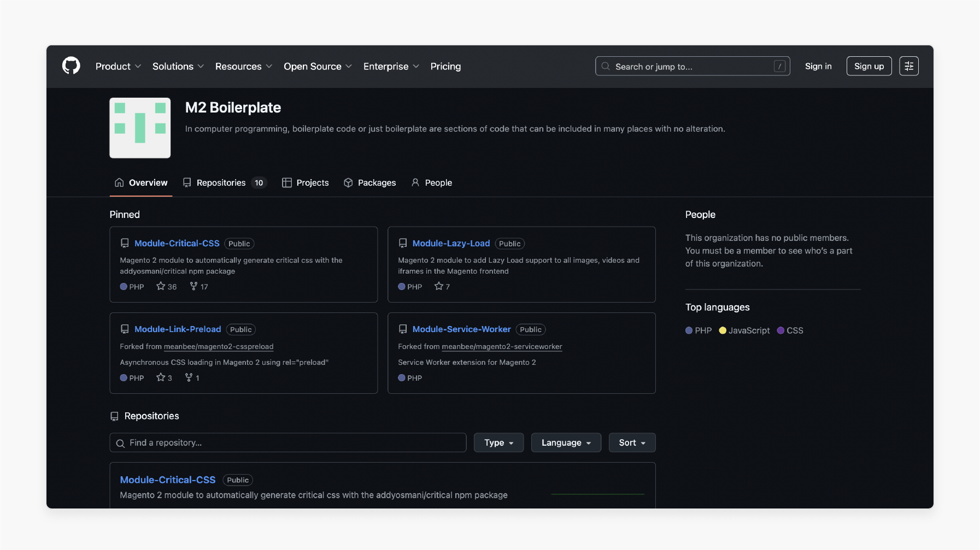Switch to the Projects tab

(305, 182)
